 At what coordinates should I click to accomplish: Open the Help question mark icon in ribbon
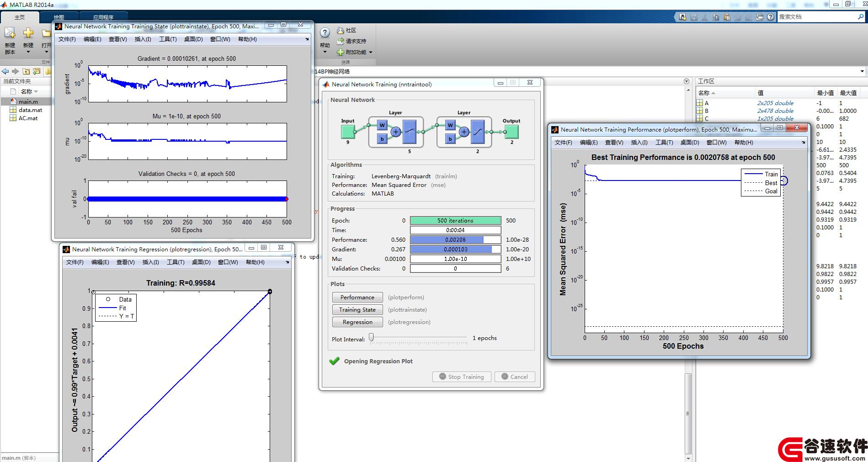[x=325, y=33]
